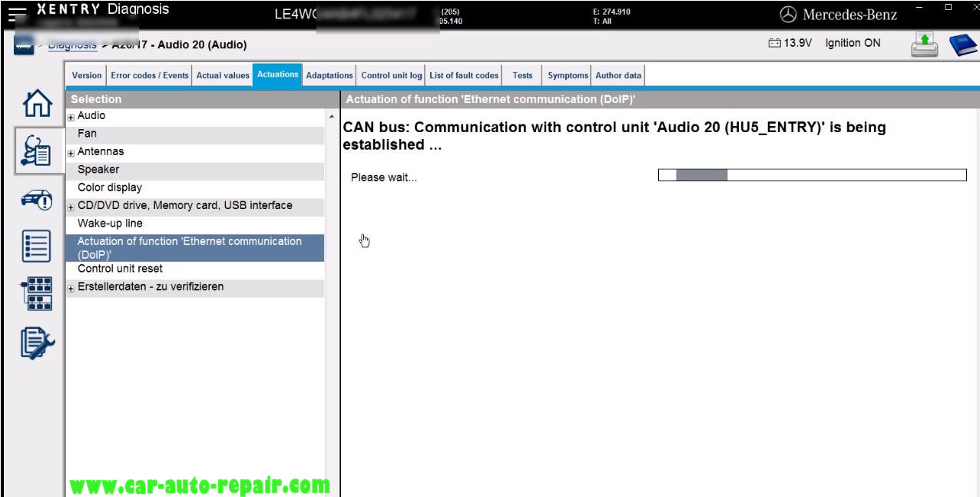This screenshot has height=497, width=980.
Task: Open the Error codes / Events tab
Action: tap(150, 75)
